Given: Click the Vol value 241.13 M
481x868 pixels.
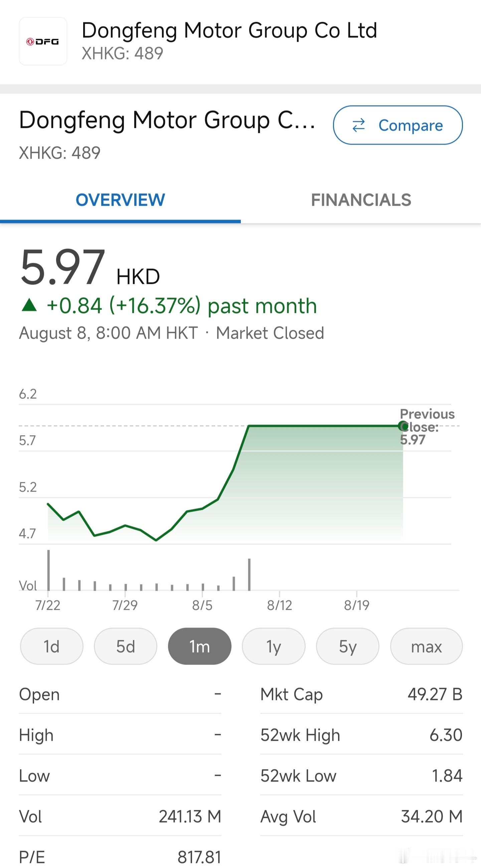Looking at the screenshot, I should pyautogui.click(x=190, y=817).
